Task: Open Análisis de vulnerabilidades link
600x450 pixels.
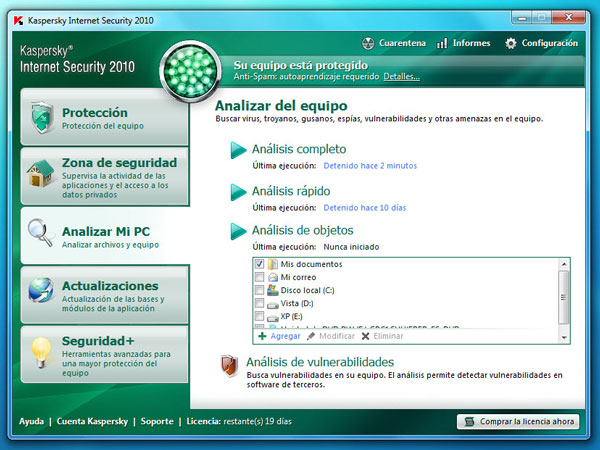Action: [x=320, y=362]
